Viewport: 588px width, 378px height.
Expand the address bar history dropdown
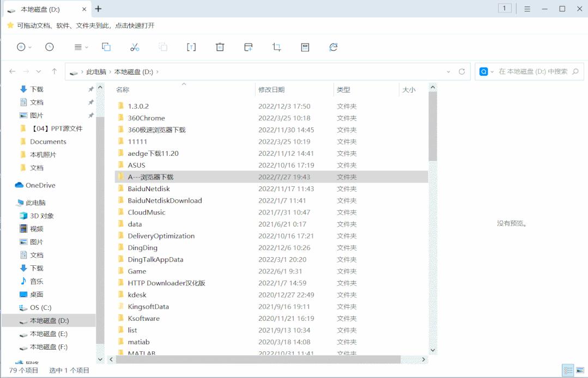pos(448,71)
